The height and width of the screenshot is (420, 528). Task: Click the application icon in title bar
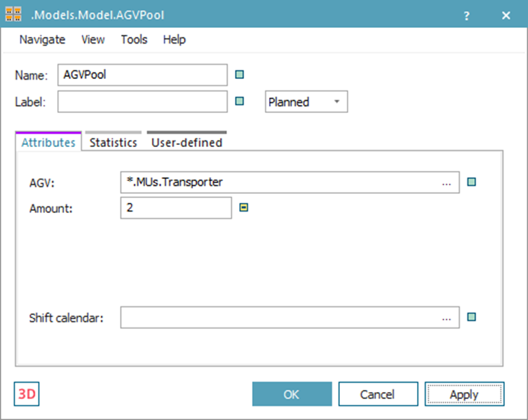14,14
